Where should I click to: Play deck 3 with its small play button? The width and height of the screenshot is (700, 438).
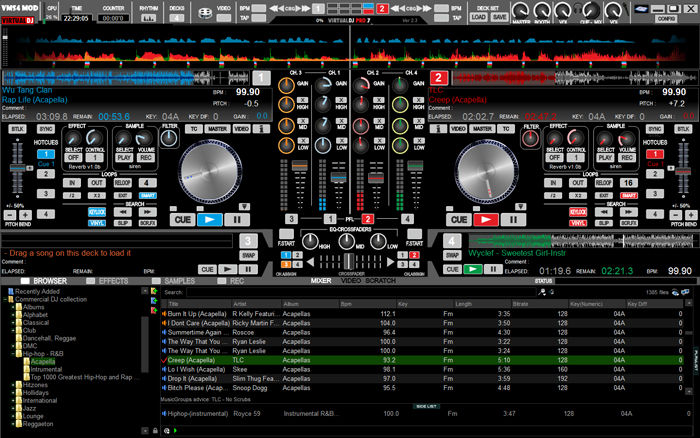pyautogui.click(x=228, y=269)
